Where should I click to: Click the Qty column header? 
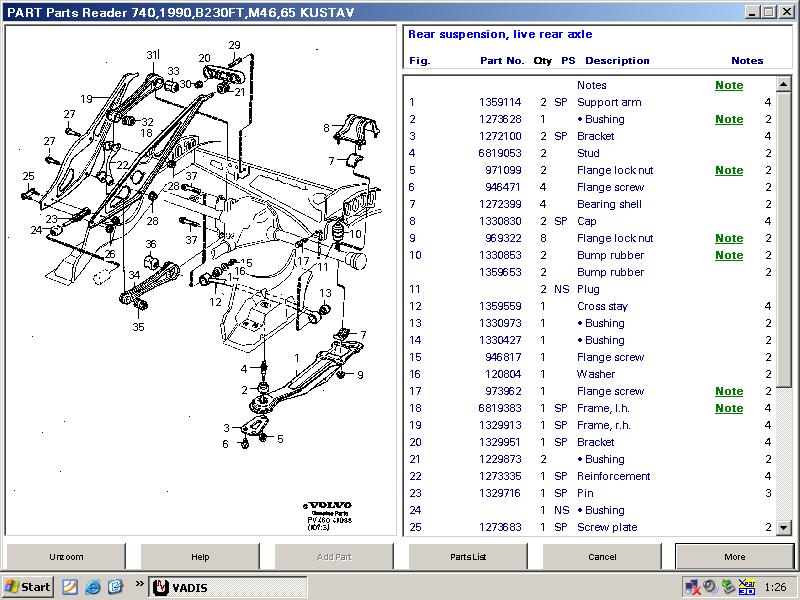tap(543, 61)
